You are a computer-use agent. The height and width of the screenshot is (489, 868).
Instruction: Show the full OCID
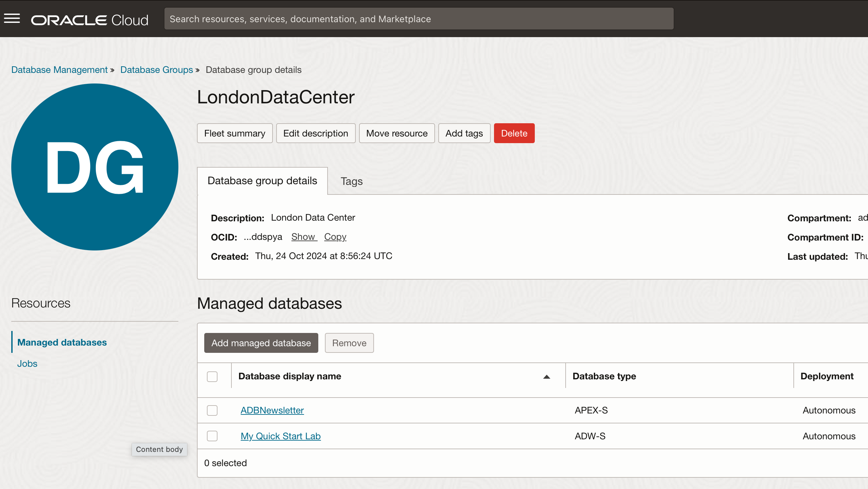(x=303, y=237)
